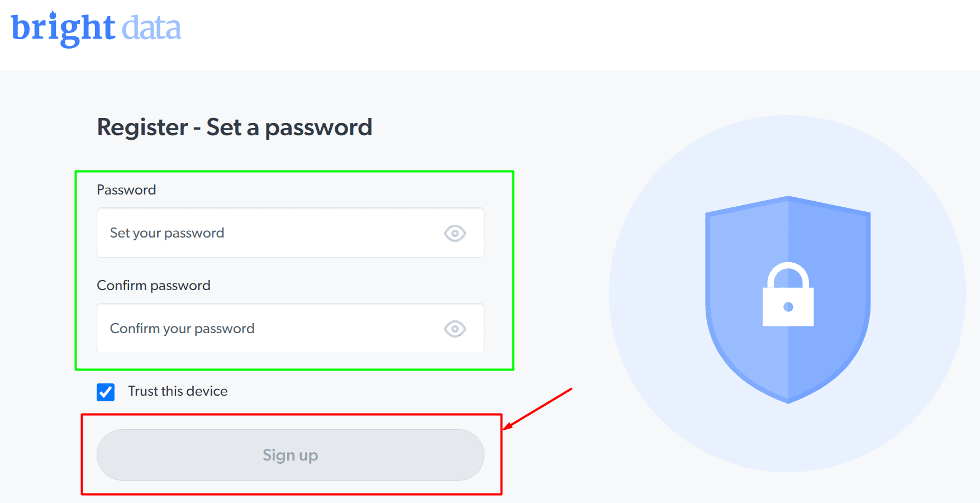Click the Register - Set a password heading

click(x=235, y=127)
